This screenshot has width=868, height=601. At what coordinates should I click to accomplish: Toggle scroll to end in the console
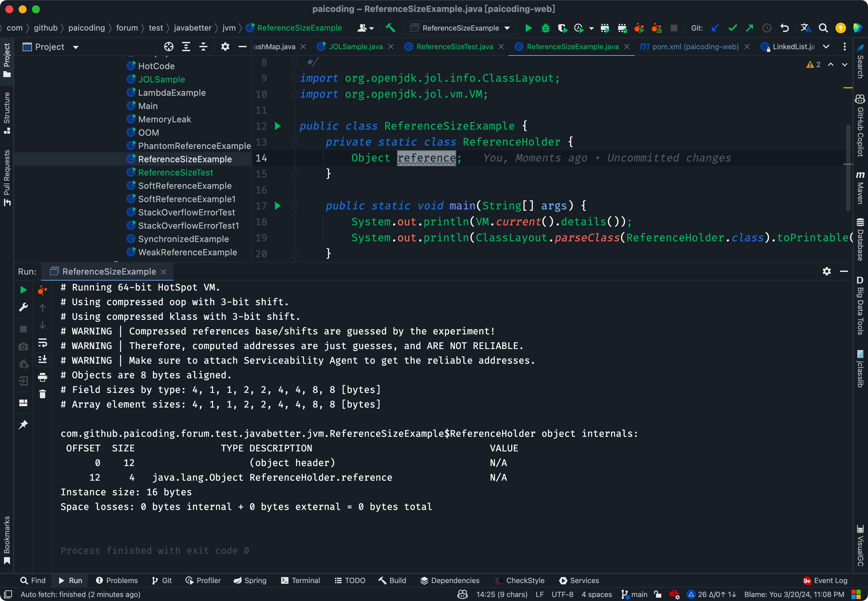(42, 360)
